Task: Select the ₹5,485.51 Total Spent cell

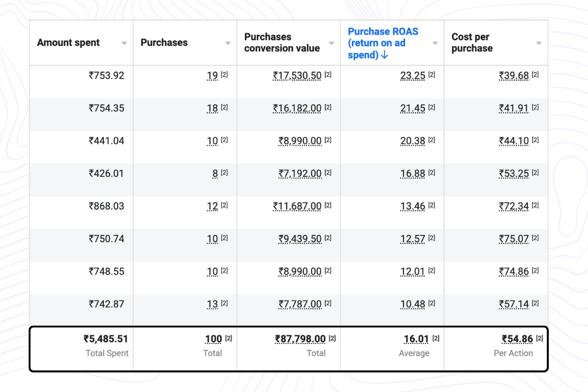Action: [x=105, y=339]
